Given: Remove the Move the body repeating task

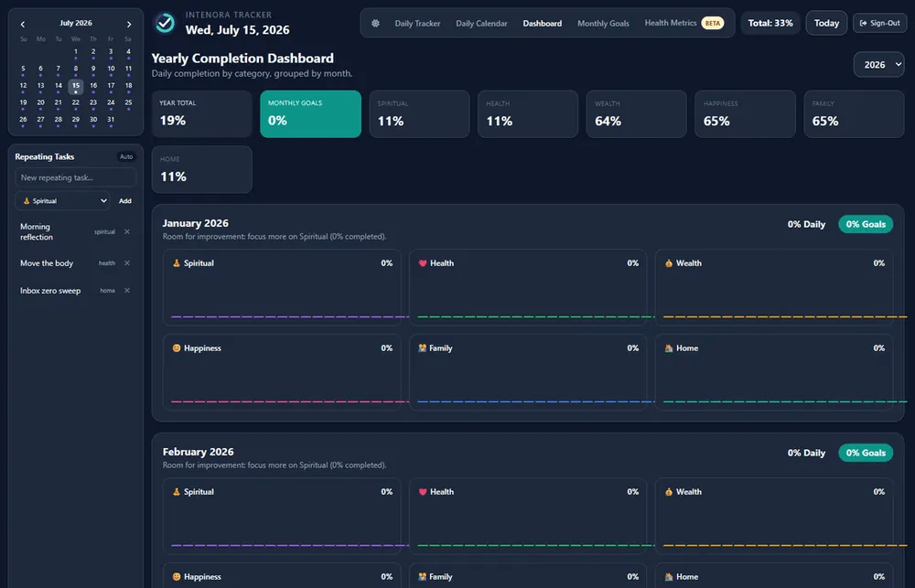Looking at the screenshot, I should 126,263.
